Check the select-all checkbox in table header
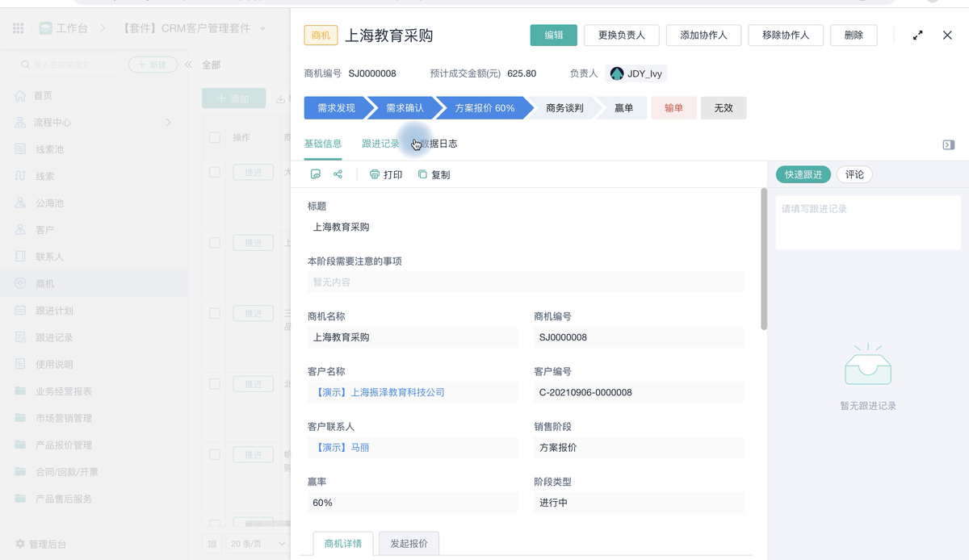The height and width of the screenshot is (560, 969). coord(215,138)
